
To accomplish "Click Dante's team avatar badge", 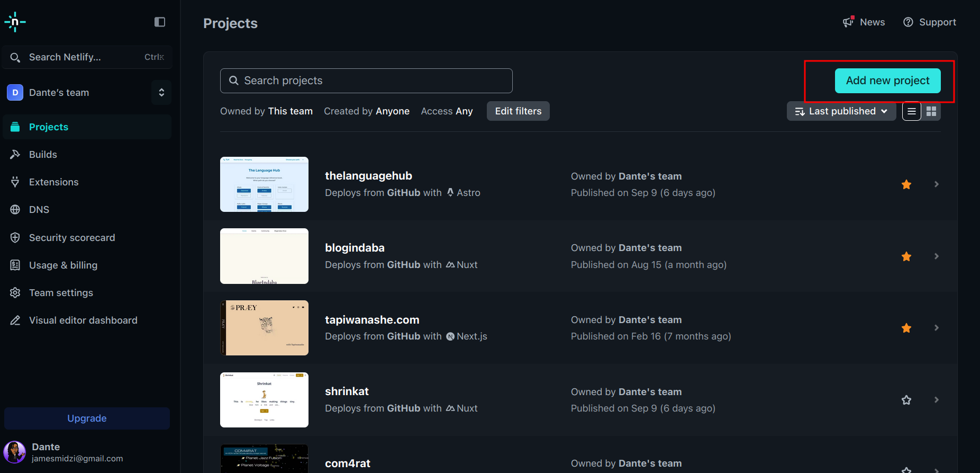I will pos(15,92).
